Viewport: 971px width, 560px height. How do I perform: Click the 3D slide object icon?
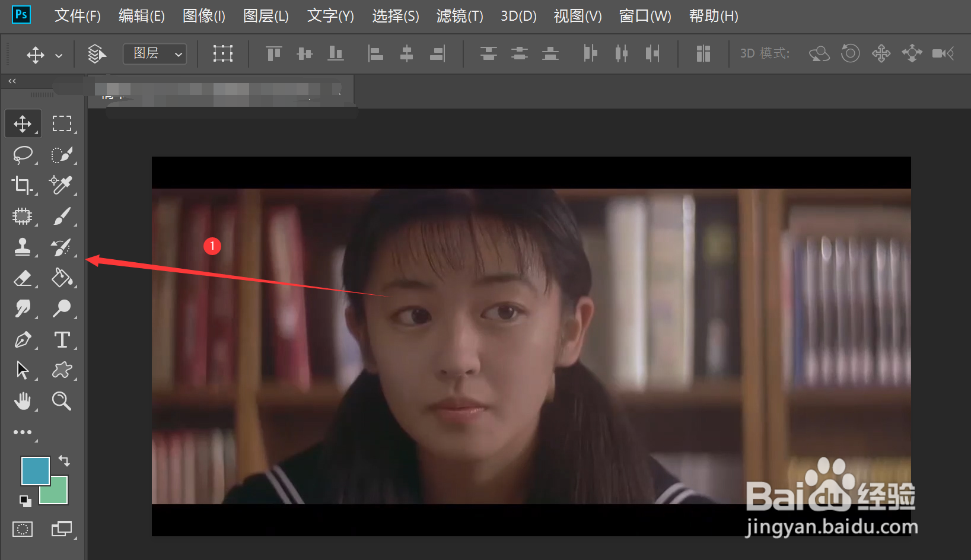click(912, 54)
